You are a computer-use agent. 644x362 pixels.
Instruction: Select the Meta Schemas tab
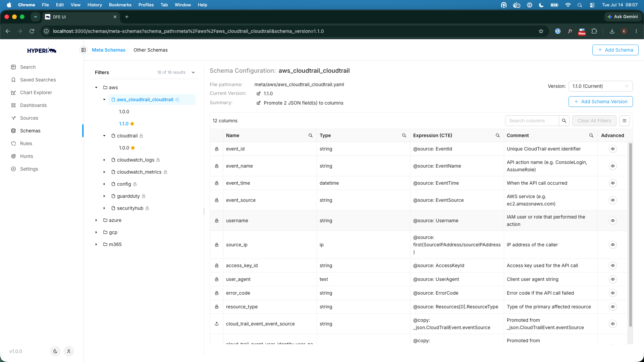[x=109, y=50]
